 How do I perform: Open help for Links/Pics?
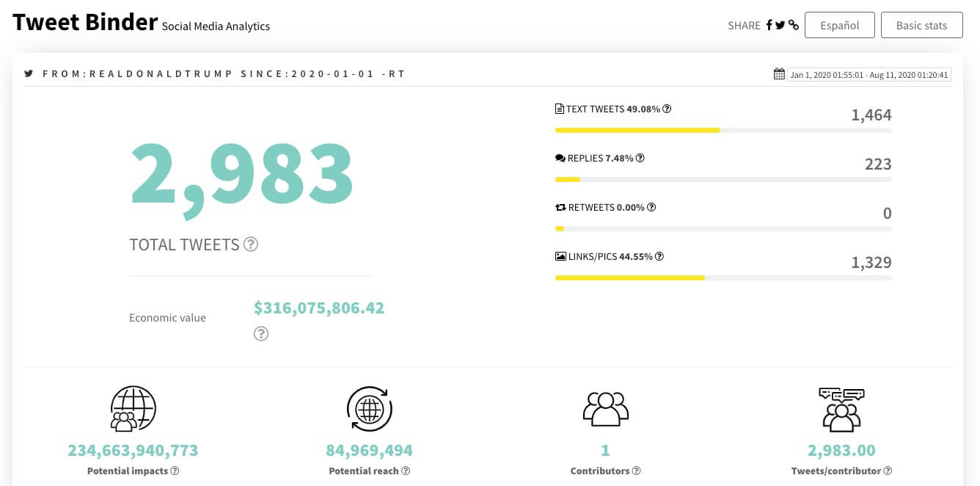tap(659, 256)
